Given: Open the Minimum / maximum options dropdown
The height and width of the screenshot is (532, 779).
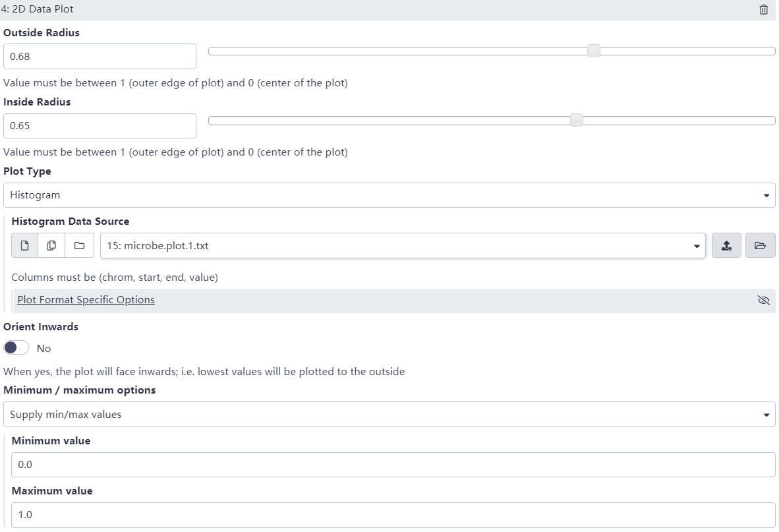Looking at the screenshot, I should [389, 415].
